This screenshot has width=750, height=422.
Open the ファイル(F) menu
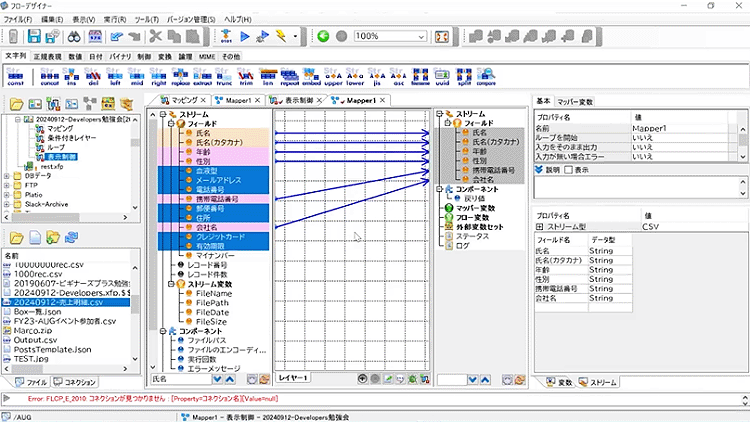point(18,20)
